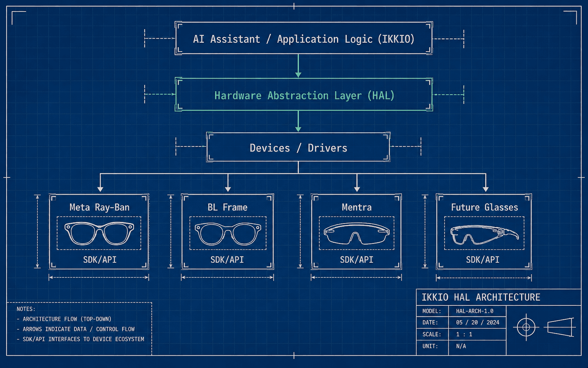
Task: Click the unit value "N/A"
Action: point(461,346)
